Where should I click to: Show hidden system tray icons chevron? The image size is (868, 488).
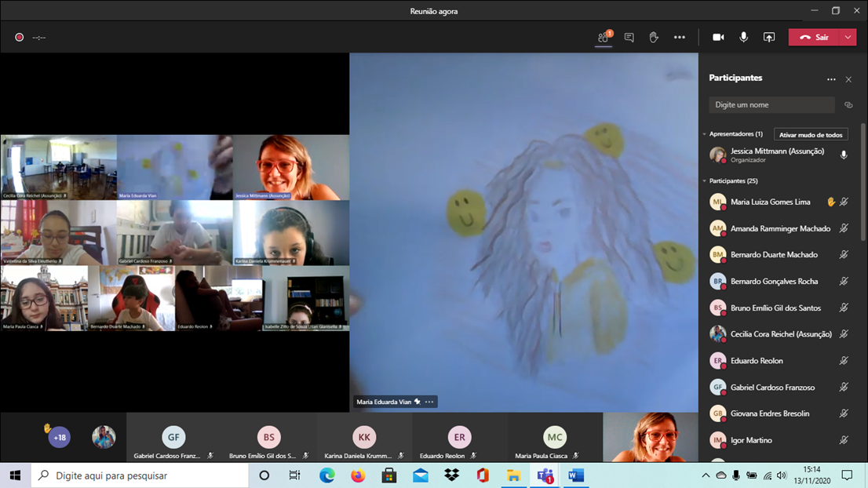pyautogui.click(x=706, y=475)
